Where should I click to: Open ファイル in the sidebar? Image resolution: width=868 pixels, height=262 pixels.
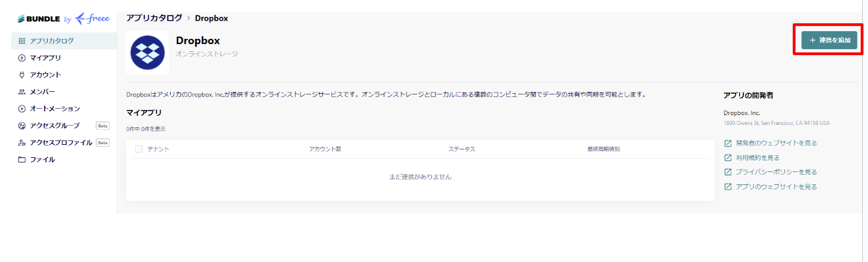pos(64,159)
